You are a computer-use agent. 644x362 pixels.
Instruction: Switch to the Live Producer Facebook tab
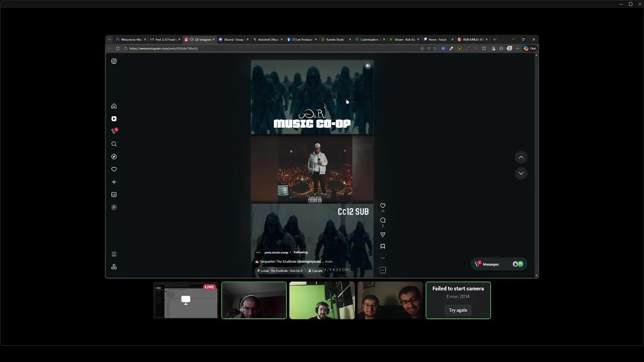coord(301,39)
